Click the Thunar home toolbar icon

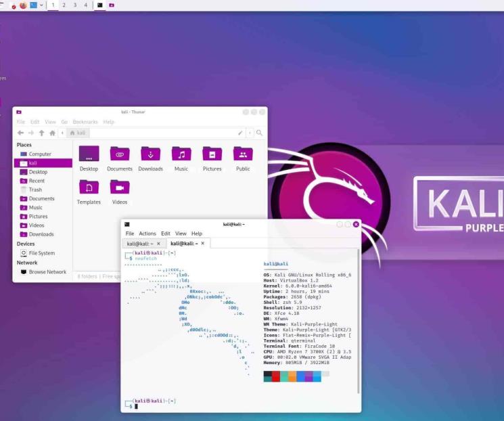[52, 133]
